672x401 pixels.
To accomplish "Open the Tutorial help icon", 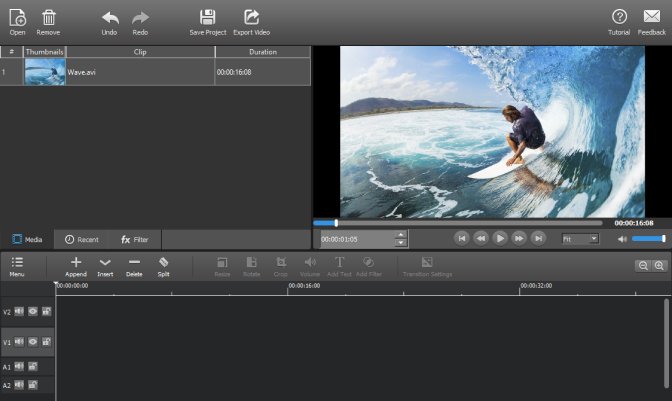I will (x=619, y=17).
